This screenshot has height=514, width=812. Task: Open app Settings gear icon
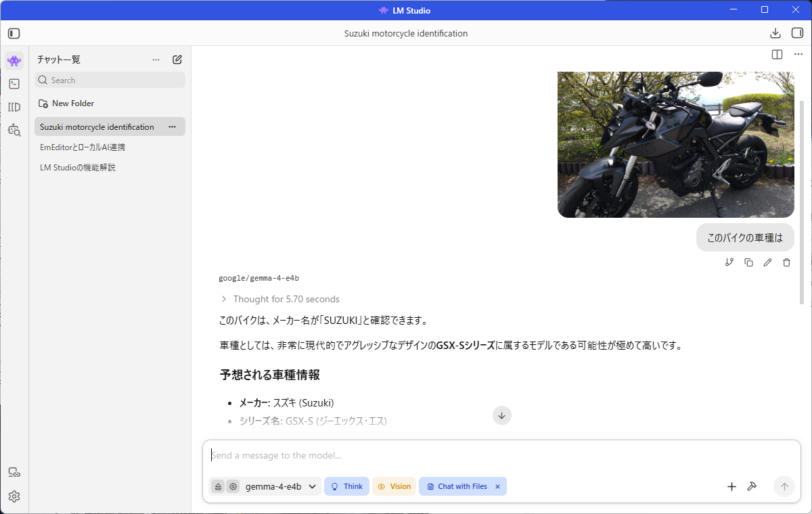pos(14,496)
